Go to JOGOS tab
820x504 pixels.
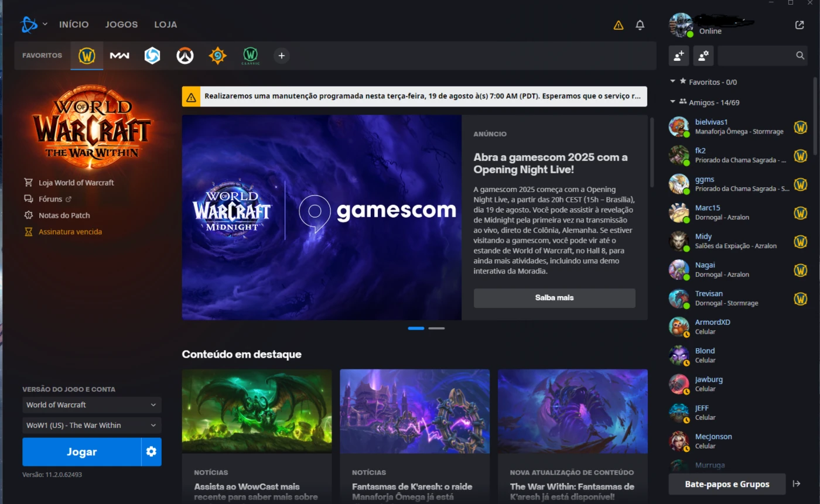pyautogui.click(x=121, y=25)
